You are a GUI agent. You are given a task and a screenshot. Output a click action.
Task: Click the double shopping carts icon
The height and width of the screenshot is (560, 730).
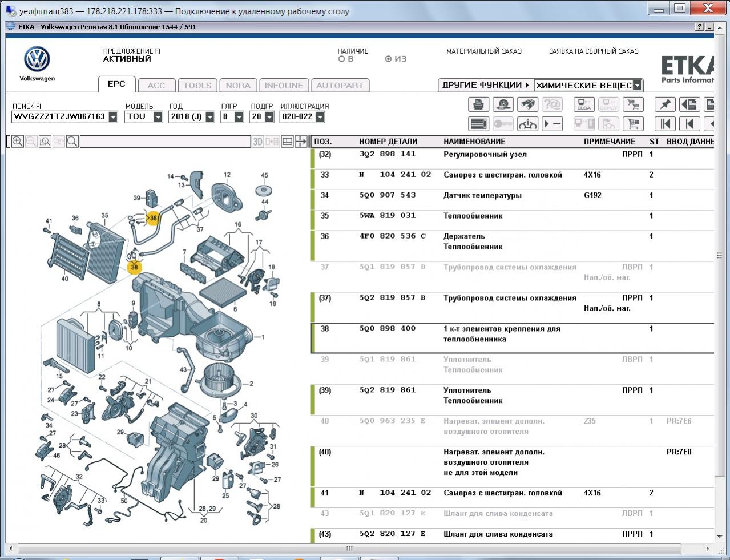coord(633,105)
